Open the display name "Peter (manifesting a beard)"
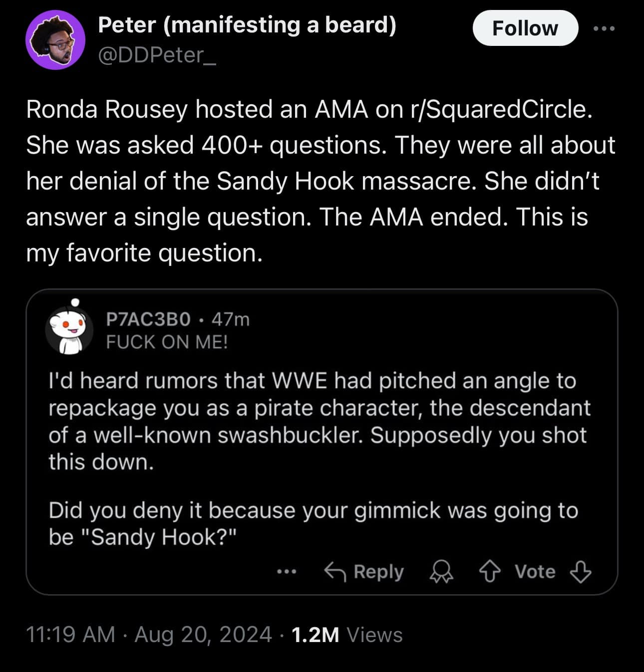This screenshot has width=644, height=672. 247,25
